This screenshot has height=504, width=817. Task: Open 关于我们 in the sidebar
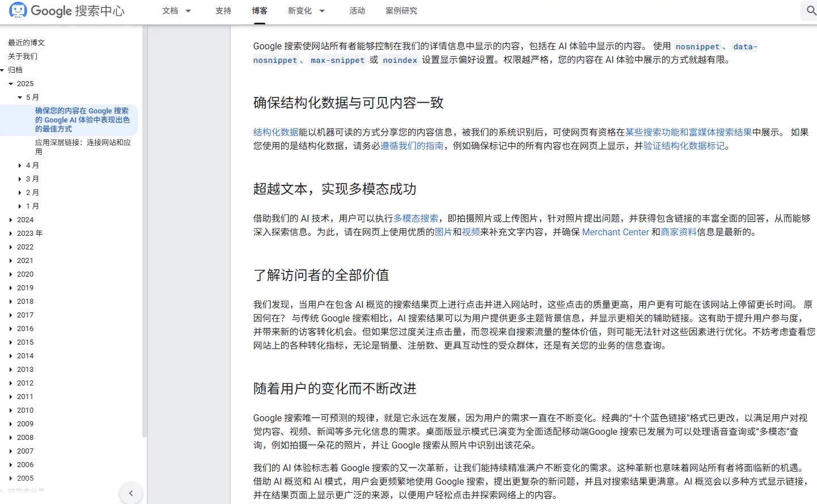pyautogui.click(x=23, y=56)
